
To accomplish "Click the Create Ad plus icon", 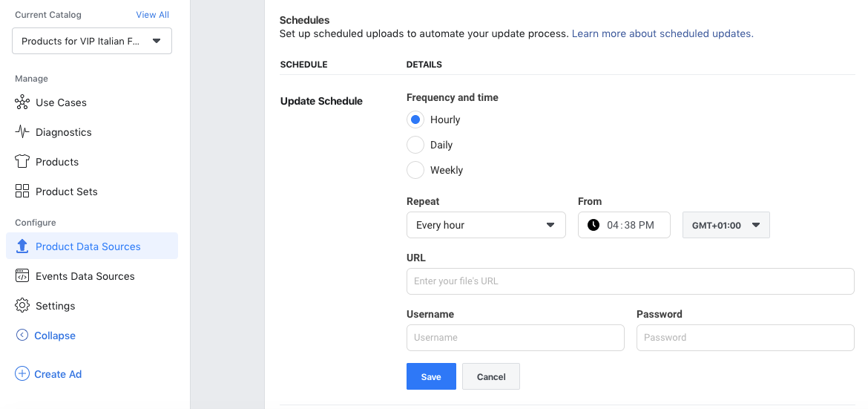I will click(x=22, y=374).
